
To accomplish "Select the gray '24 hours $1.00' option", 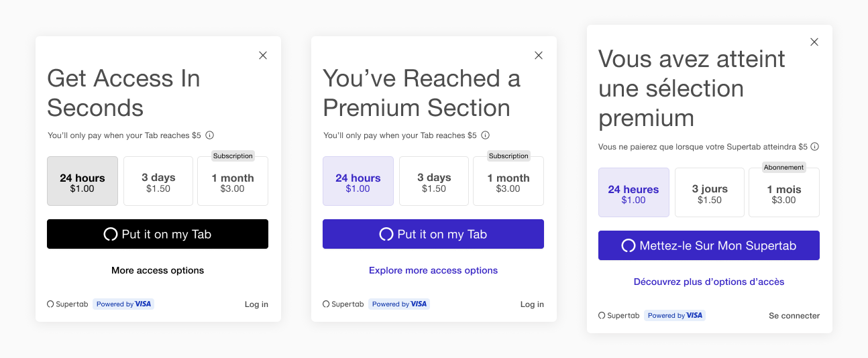I will (83, 182).
